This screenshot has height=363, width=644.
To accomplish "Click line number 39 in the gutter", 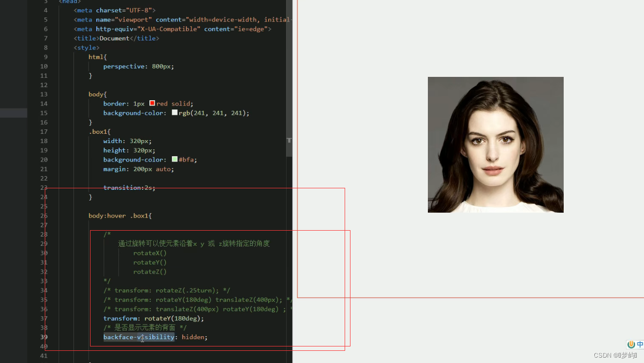I will point(43,337).
